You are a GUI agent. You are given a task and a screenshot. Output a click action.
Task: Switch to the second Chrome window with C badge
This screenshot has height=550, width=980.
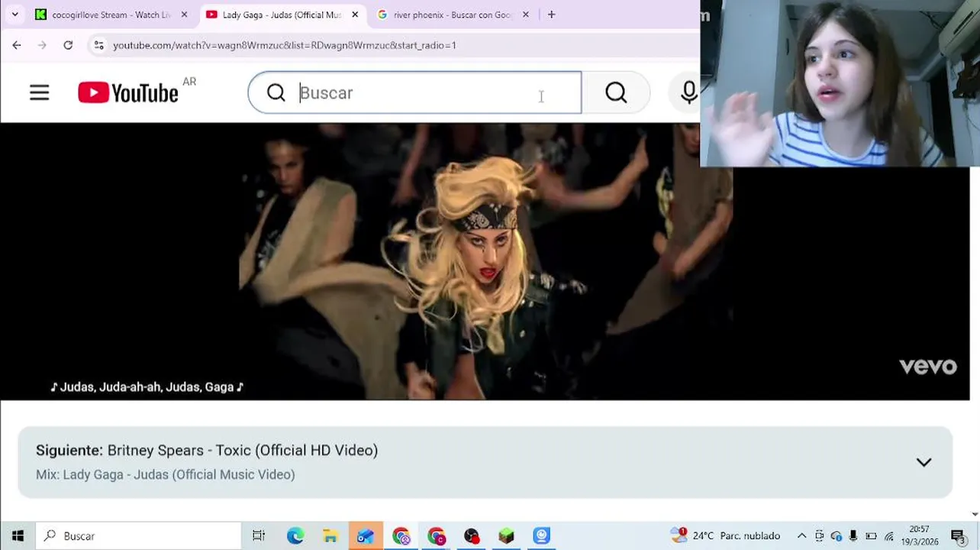[436, 535]
